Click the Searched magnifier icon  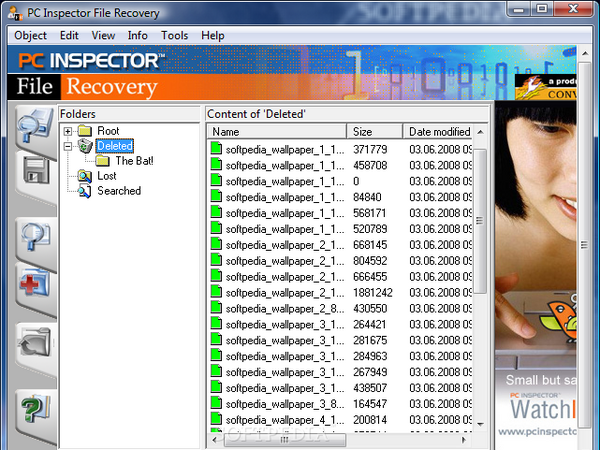tap(85, 191)
